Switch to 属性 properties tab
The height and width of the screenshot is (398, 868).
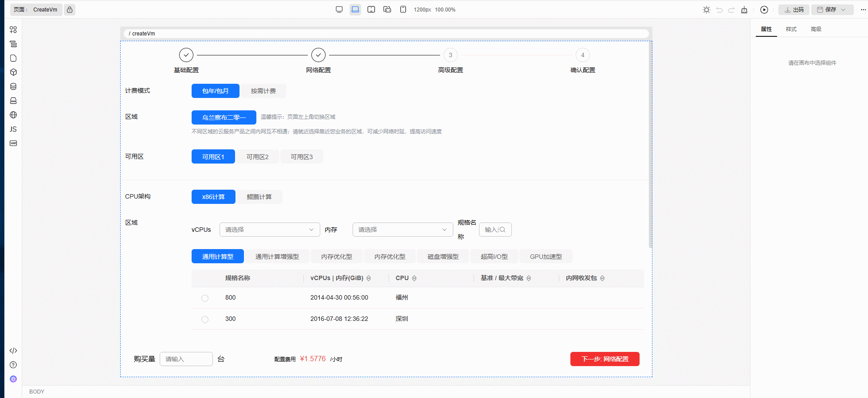pos(766,29)
